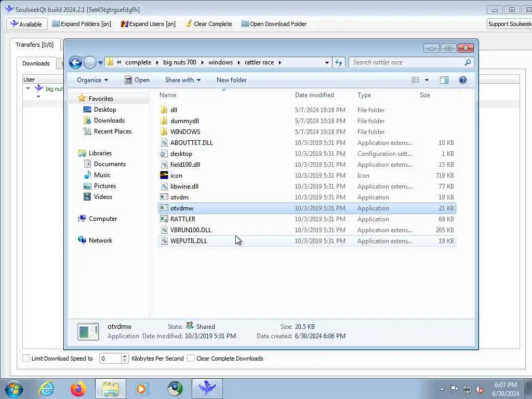The width and height of the screenshot is (532, 399).
Task: Click the refresh button beside address bar
Action: point(339,62)
